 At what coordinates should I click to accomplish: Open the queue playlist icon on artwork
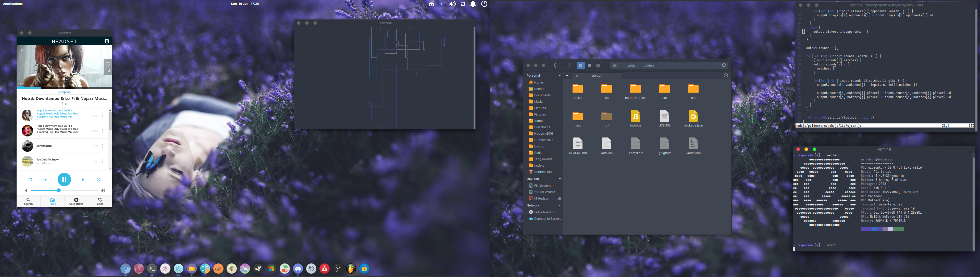(108, 71)
